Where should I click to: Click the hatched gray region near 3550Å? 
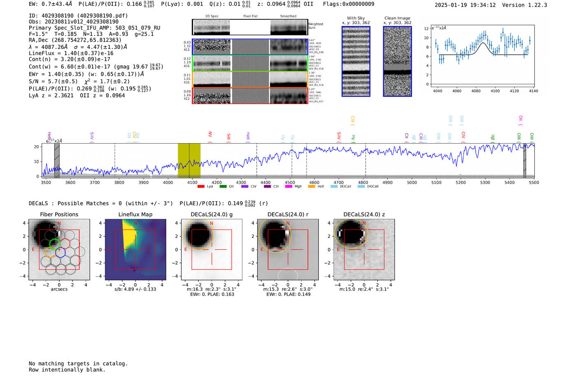coord(57,160)
